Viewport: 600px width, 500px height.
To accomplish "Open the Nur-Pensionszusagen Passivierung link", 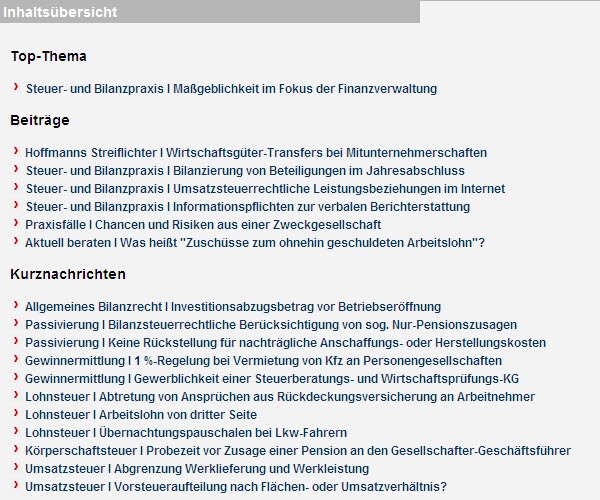I will [x=271, y=325].
